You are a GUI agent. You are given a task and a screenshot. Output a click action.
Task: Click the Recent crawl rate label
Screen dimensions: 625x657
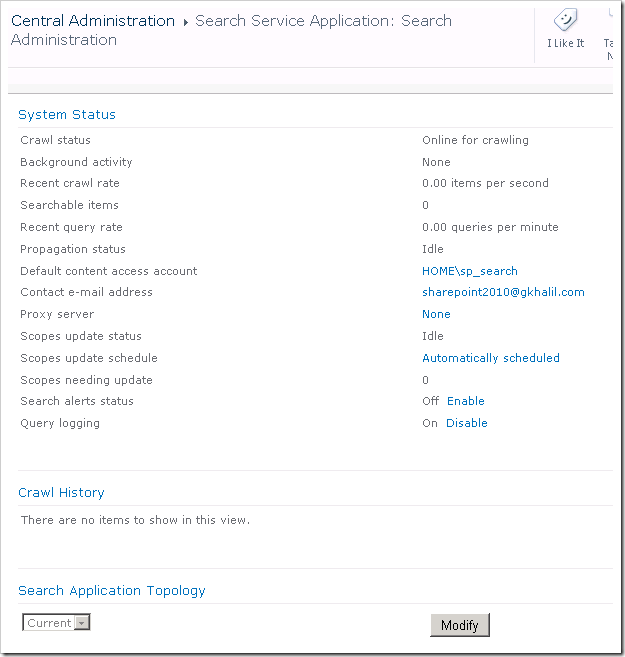[70, 183]
